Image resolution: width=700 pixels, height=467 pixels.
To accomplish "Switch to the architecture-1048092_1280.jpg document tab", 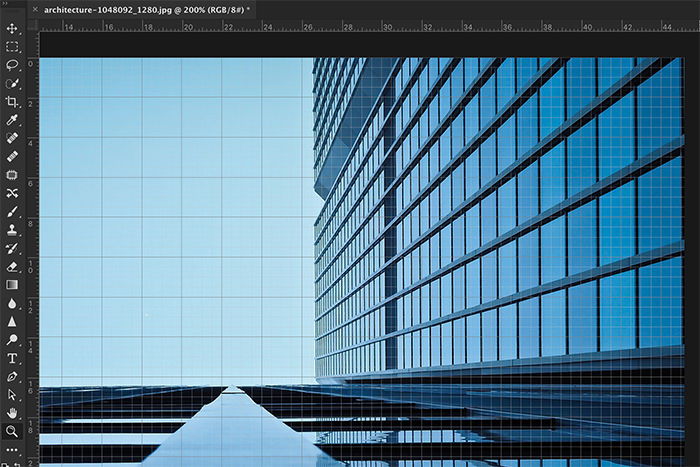I will point(146,10).
